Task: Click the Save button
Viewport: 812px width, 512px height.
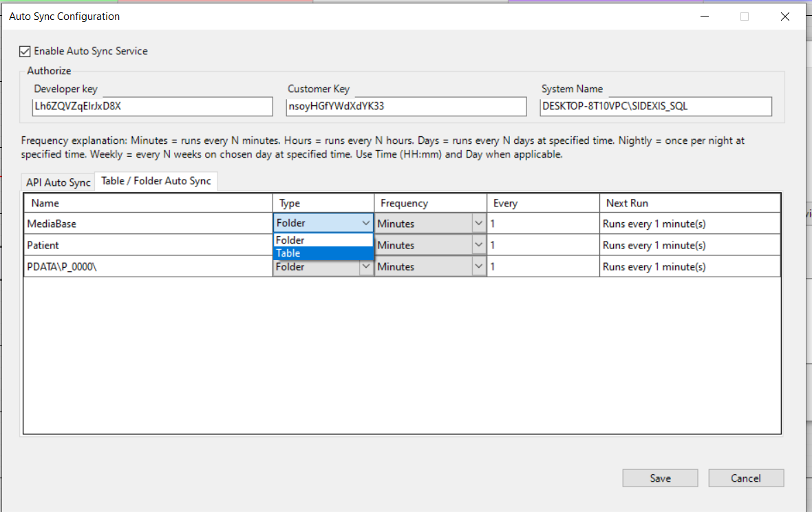Action: coord(660,478)
